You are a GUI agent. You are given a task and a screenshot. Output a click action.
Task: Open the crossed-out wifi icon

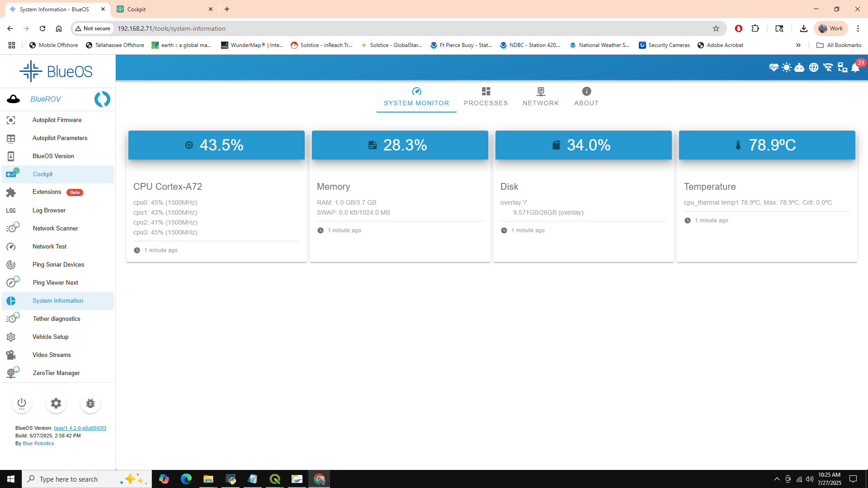[x=828, y=68]
